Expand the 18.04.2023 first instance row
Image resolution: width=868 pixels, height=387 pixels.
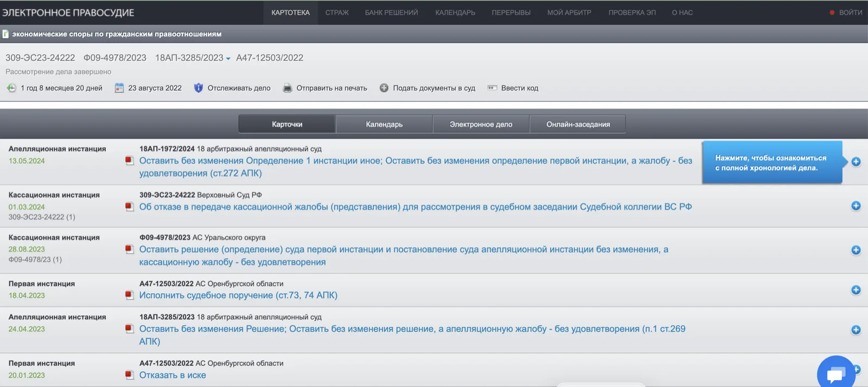tap(856, 290)
